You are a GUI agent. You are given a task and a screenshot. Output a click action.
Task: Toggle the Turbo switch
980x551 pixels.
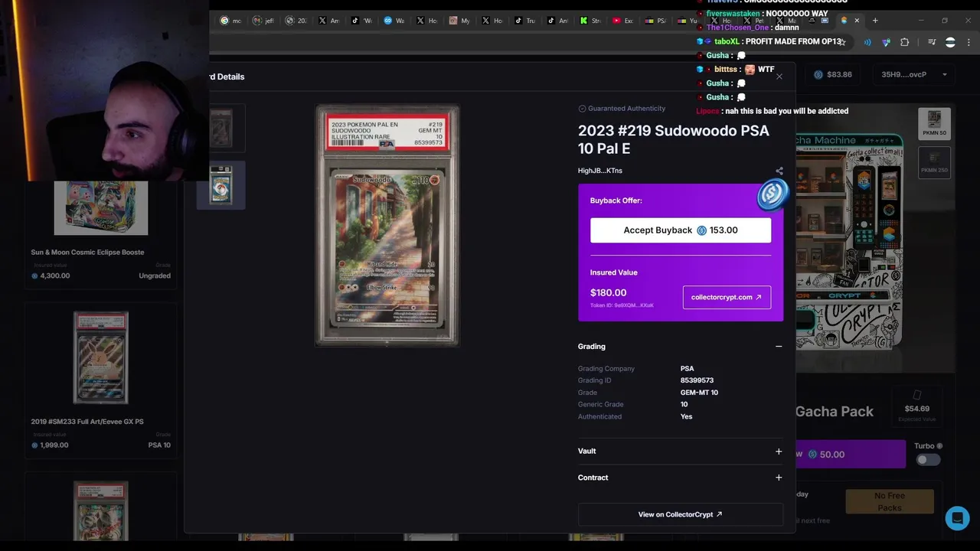pyautogui.click(x=928, y=460)
